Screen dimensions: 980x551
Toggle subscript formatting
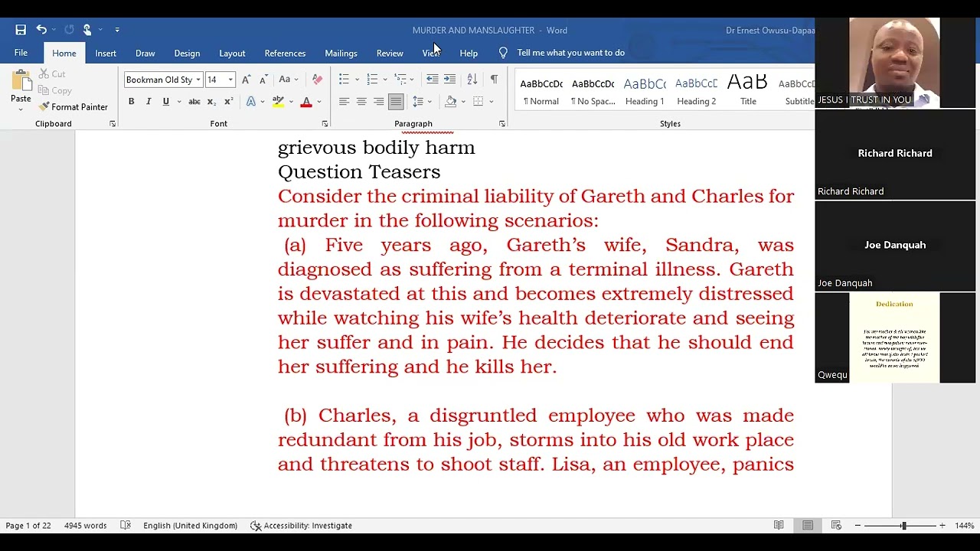coord(211,102)
